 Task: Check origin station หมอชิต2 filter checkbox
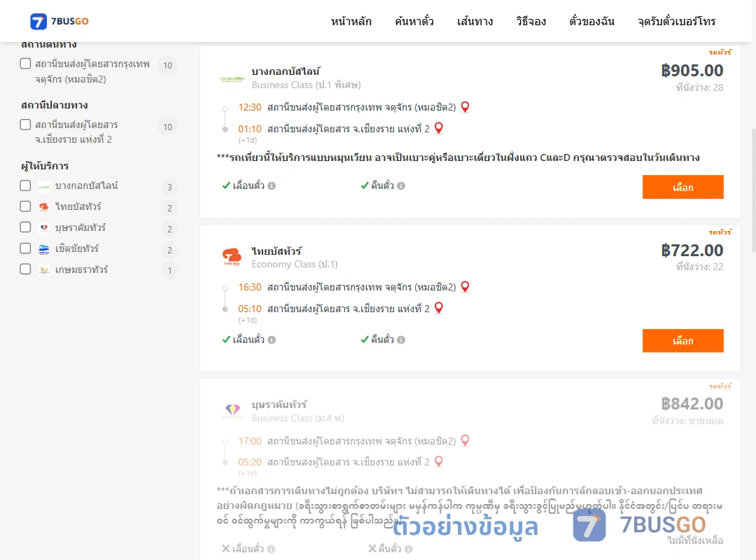point(26,64)
